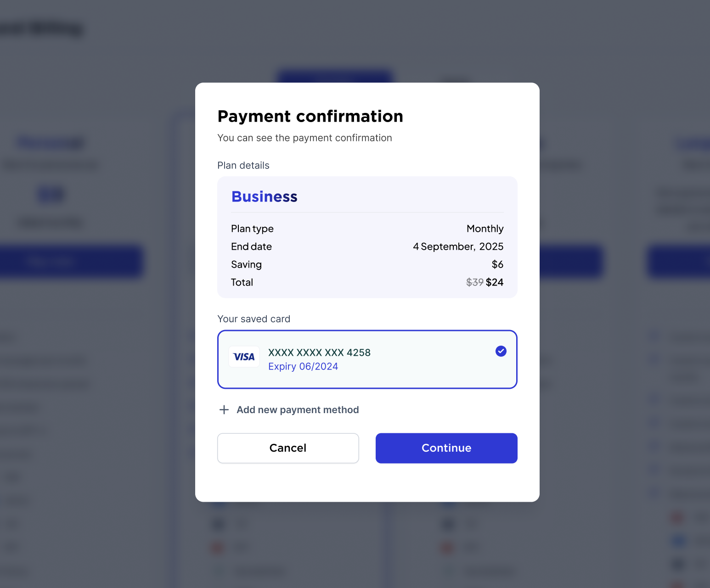Click the $24 total price
The height and width of the screenshot is (588, 710).
495,282
